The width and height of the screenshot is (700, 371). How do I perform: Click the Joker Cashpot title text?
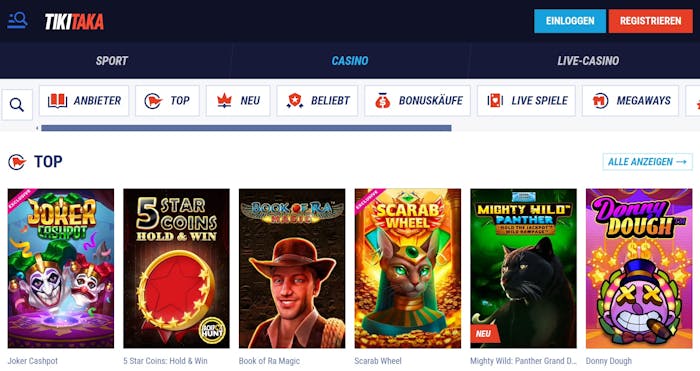coord(33,361)
